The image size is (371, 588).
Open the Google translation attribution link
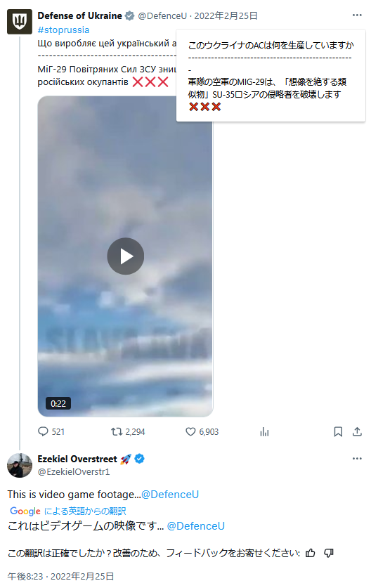(x=68, y=511)
